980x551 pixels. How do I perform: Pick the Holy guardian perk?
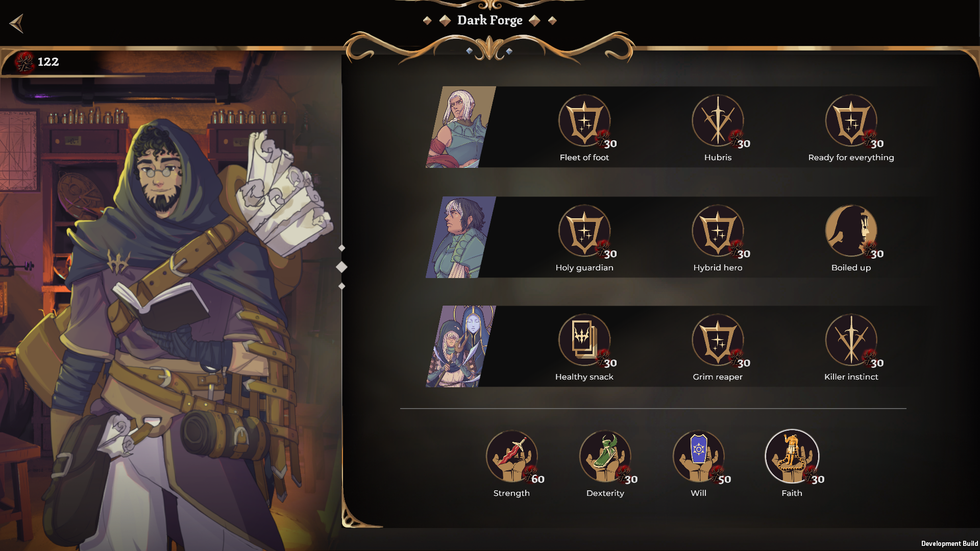pos(584,231)
